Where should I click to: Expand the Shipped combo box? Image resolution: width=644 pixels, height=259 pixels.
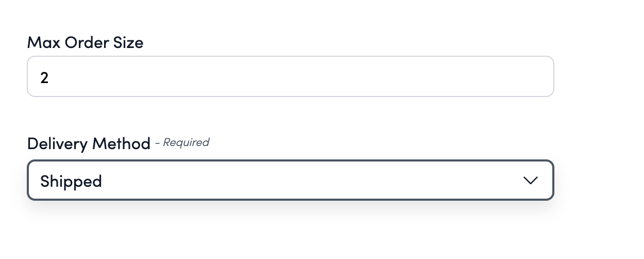coord(290,181)
